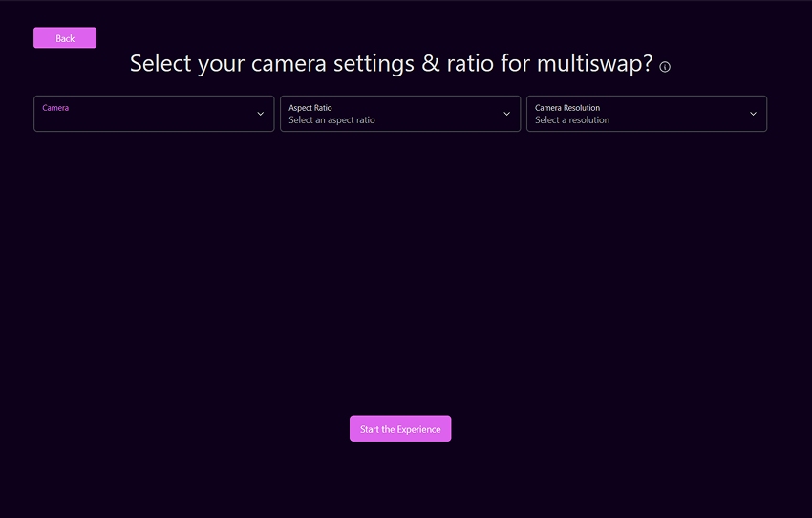812x518 pixels.
Task: Click the 'Select an aspect ratio' placeholder
Action: pos(331,120)
